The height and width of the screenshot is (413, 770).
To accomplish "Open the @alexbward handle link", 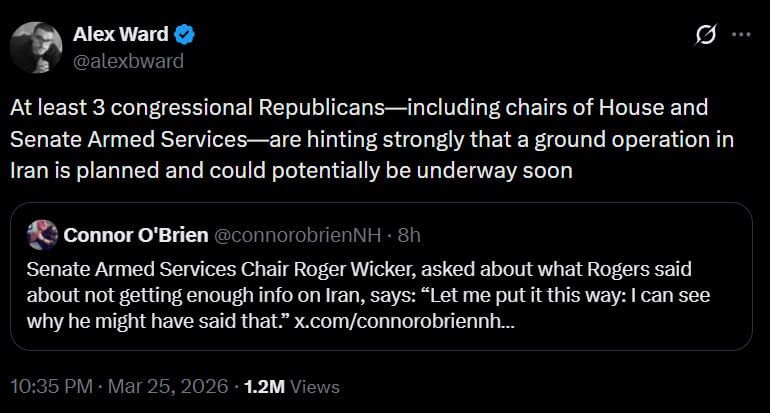I will point(128,60).
